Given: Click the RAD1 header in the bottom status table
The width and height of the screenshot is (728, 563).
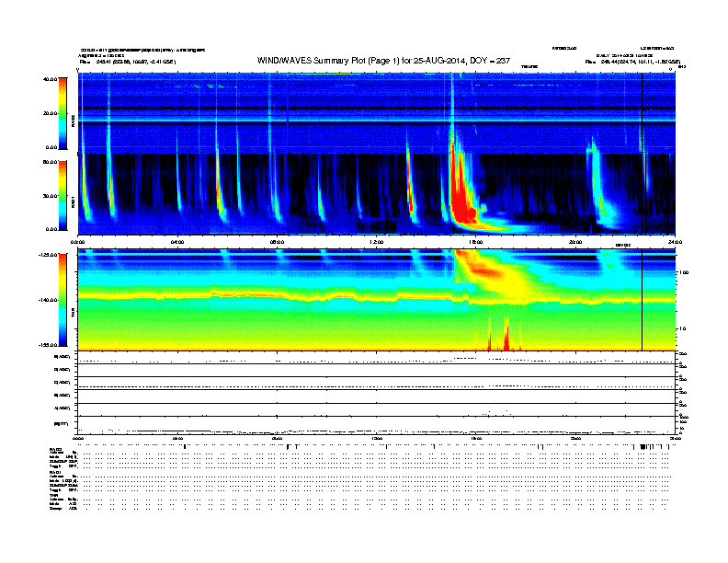Looking at the screenshot, I should (x=56, y=473).
